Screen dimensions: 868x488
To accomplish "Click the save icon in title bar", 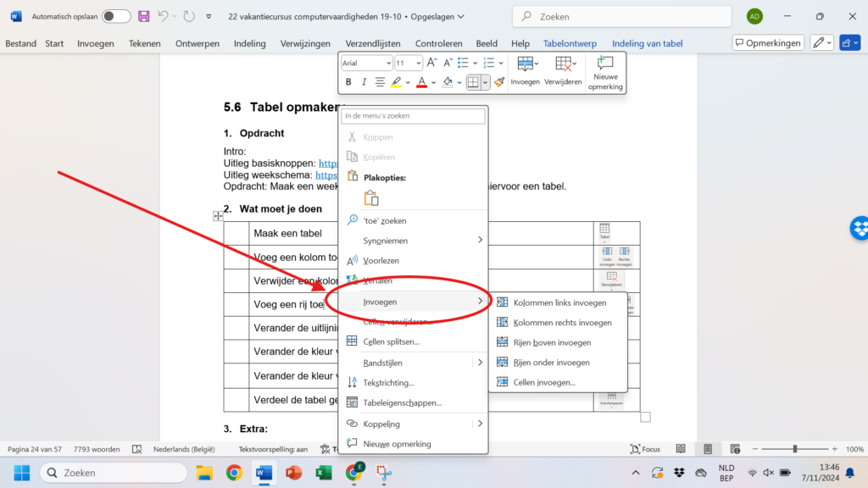I will 143,16.
